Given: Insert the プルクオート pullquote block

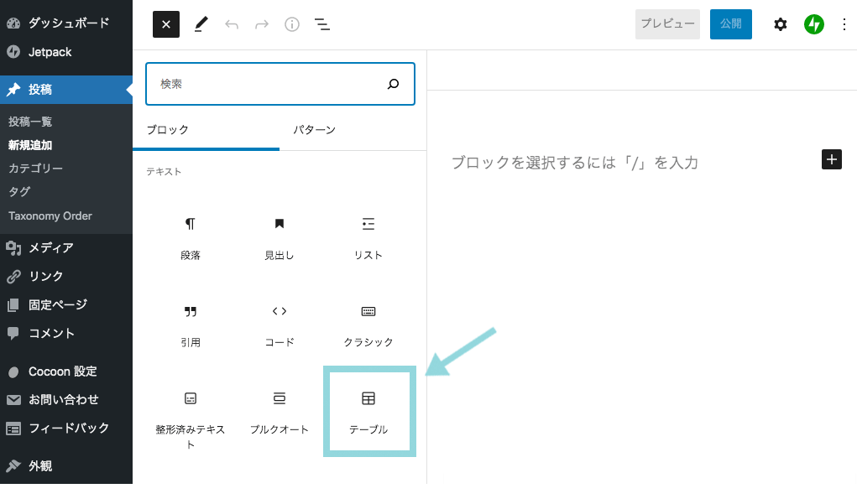Looking at the screenshot, I should click(x=280, y=413).
